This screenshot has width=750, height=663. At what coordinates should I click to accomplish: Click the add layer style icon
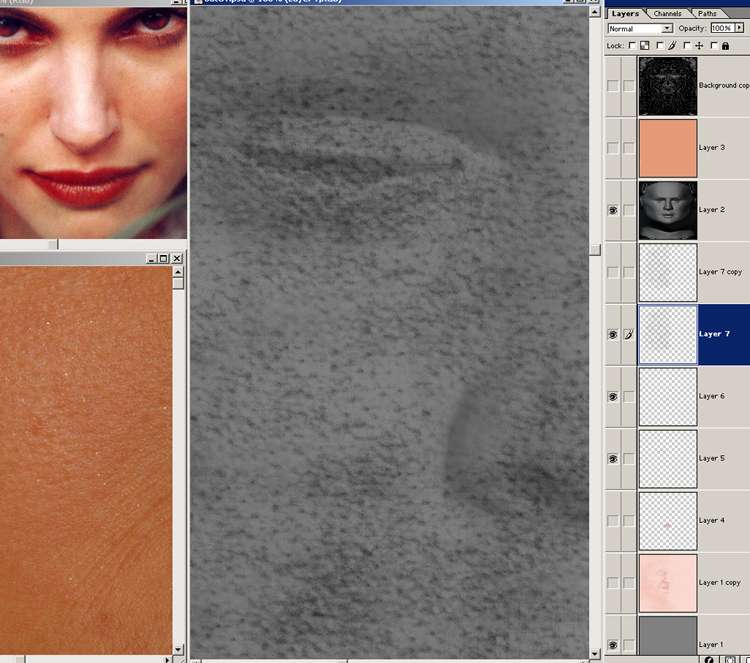(709, 659)
